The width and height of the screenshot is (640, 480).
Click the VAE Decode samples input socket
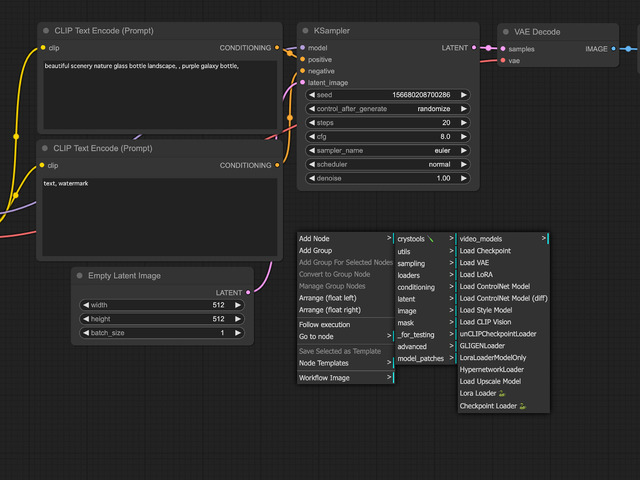tap(503, 49)
